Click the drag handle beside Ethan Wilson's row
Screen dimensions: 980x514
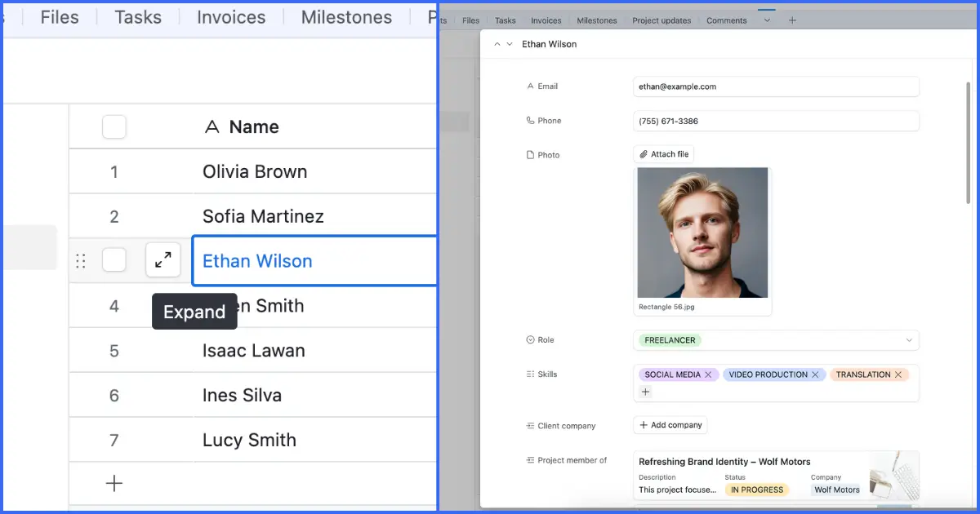(x=81, y=260)
